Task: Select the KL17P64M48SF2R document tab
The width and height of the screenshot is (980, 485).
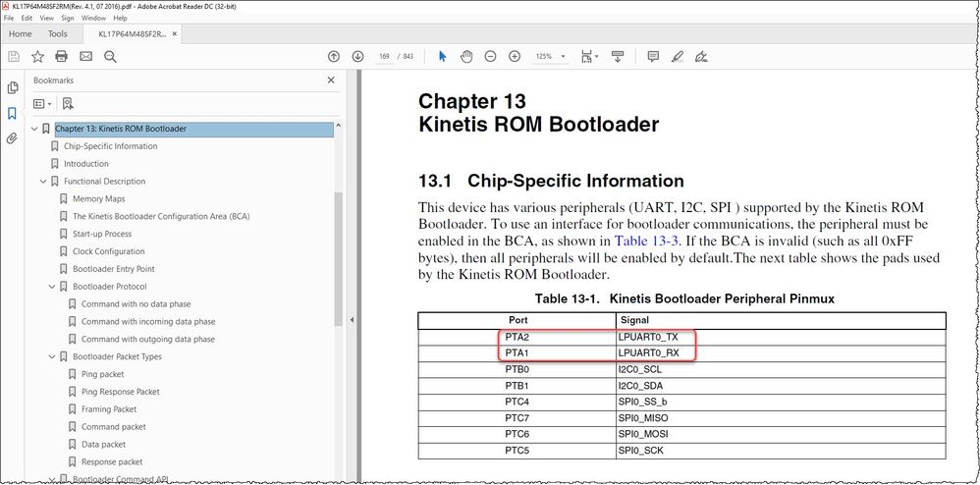Action: tap(133, 33)
